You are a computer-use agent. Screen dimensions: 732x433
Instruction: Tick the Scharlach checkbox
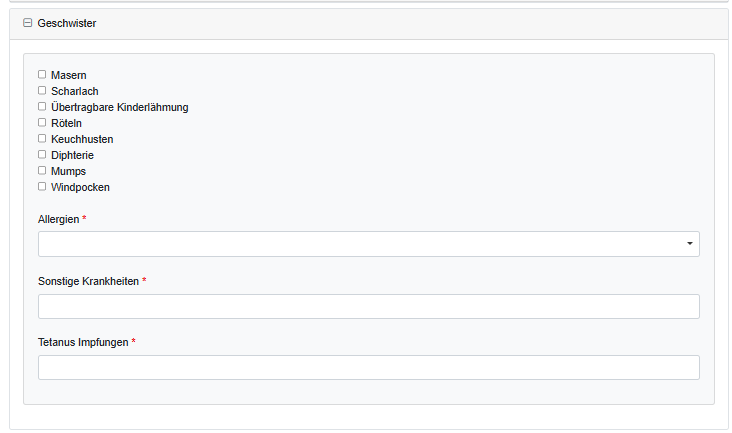[x=42, y=90]
